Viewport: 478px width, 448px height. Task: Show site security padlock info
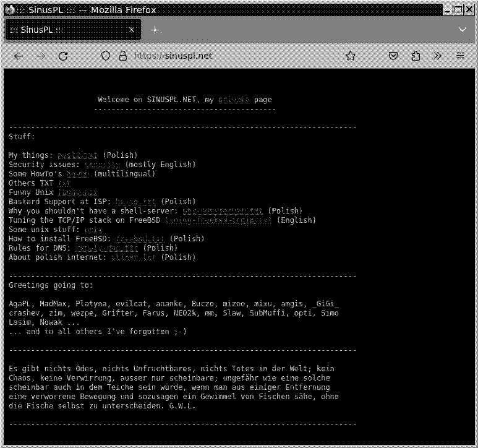pyautogui.click(x=123, y=56)
